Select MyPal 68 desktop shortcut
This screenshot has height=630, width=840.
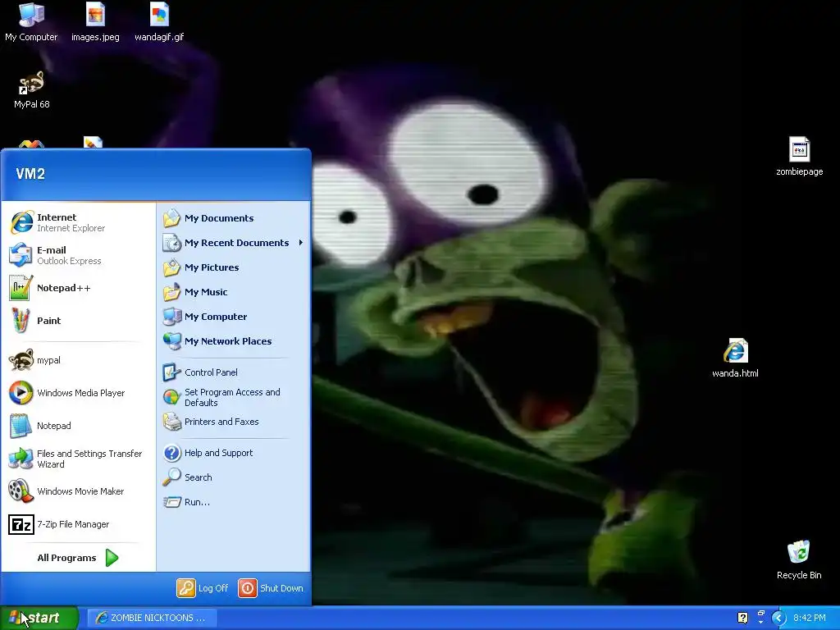click(x=32, y=90)
